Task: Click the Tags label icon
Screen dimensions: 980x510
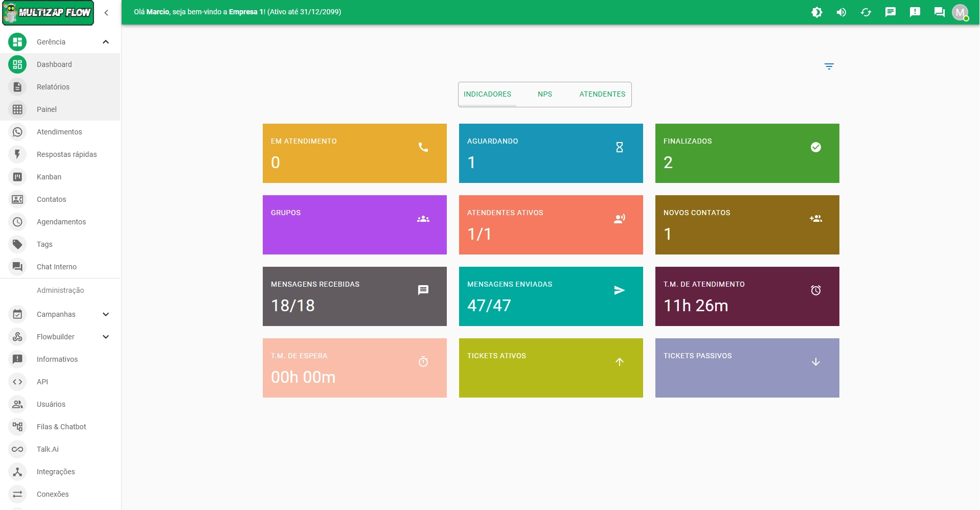Action: pyautogui.click(x=17, y=244)
